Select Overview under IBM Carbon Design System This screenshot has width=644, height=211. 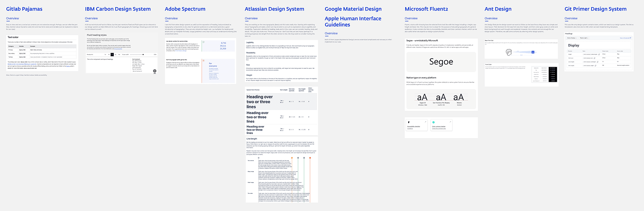91,18
